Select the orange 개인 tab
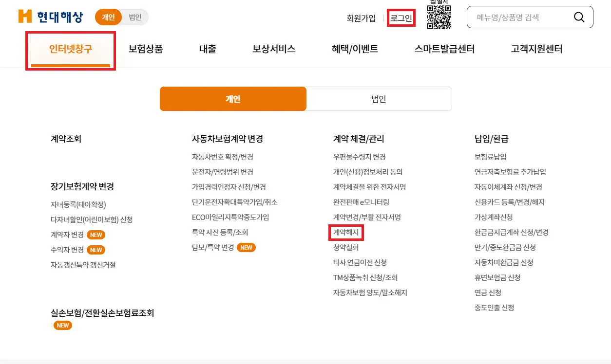 click(x=233, y=98)
